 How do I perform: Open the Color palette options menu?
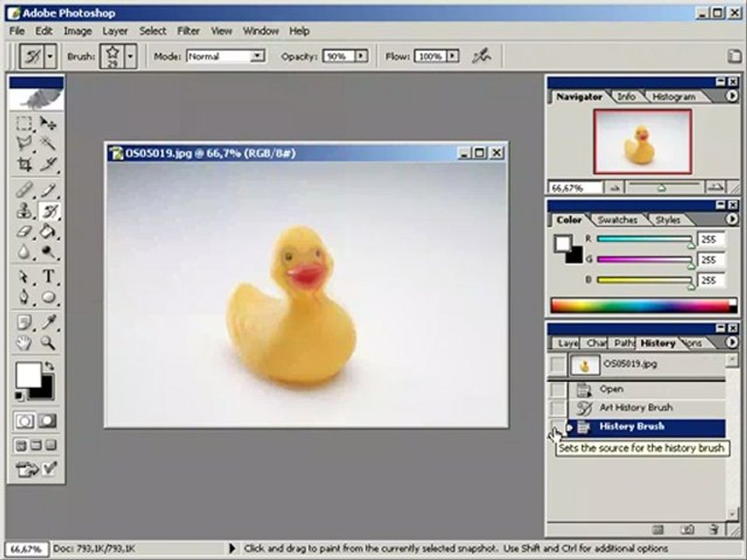732,219
